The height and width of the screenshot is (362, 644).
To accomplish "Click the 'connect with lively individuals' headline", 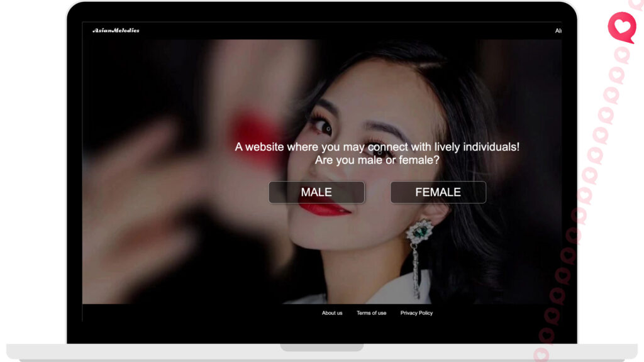I will tap(377, 147).
